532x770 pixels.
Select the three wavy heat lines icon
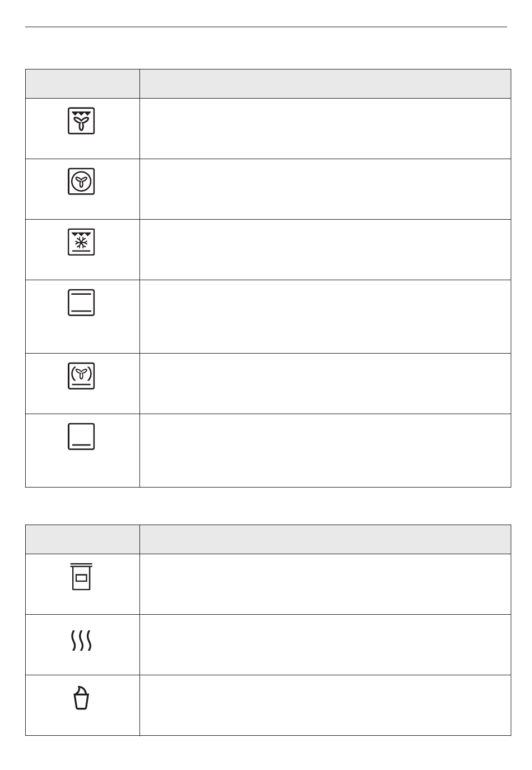coord(81,639)
